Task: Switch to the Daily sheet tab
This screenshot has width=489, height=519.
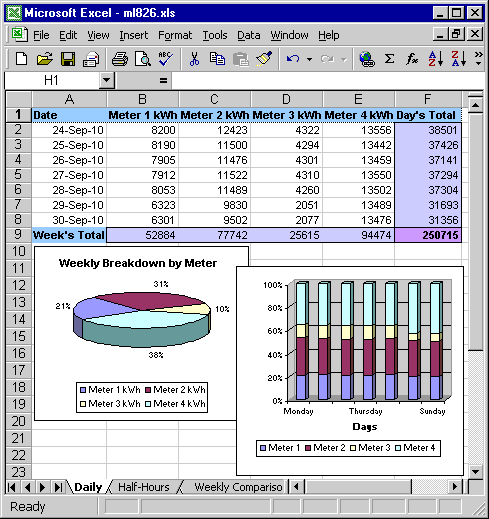Action: pos(88,487)
